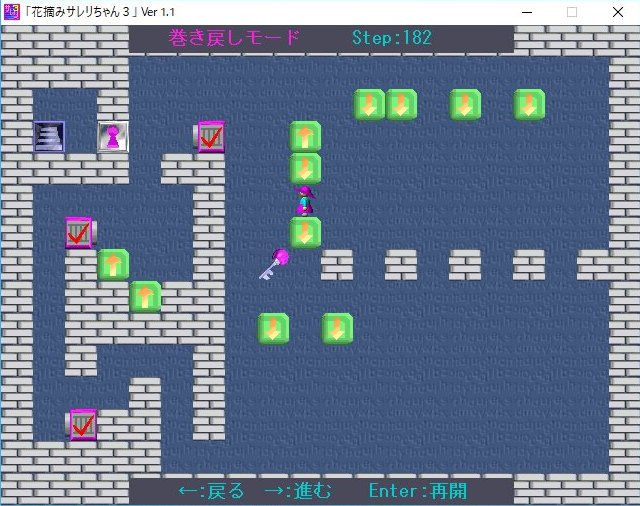The image size is (640, 506).
Task: Click the Step:182 counter
Action: 392,38
